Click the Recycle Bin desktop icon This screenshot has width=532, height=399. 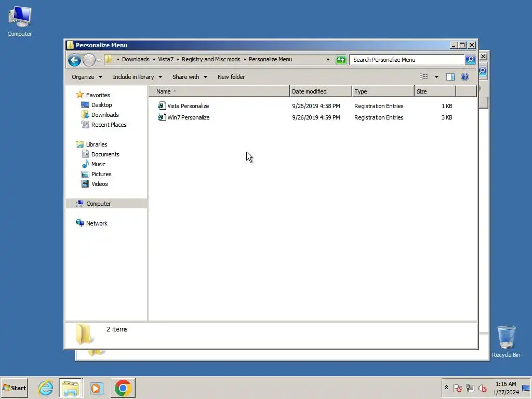click(506, 342)
